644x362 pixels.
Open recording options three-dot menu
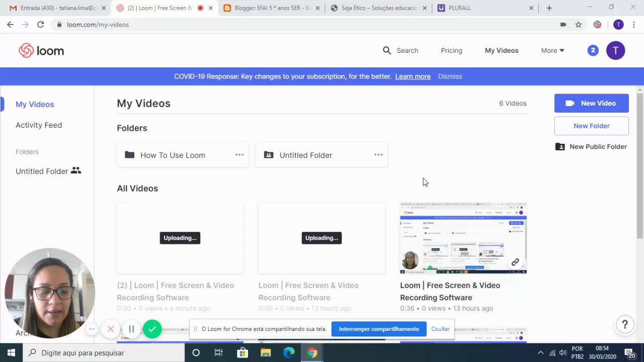[92, 329]
